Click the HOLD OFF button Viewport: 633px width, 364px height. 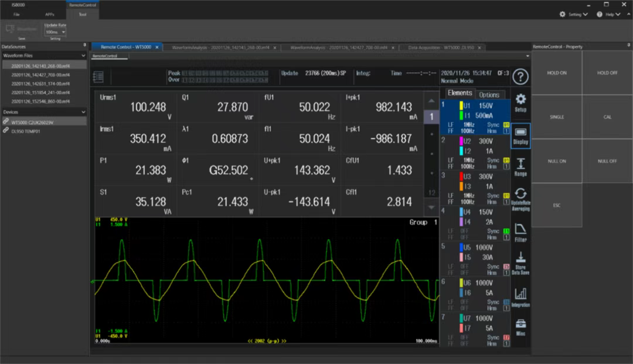click(x=607, y=73)
